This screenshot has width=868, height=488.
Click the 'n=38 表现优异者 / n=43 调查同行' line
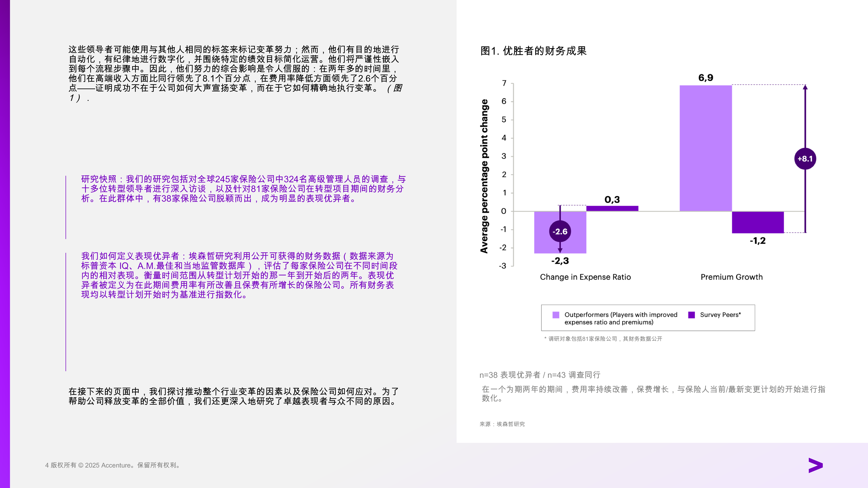[x=540, y=375]
